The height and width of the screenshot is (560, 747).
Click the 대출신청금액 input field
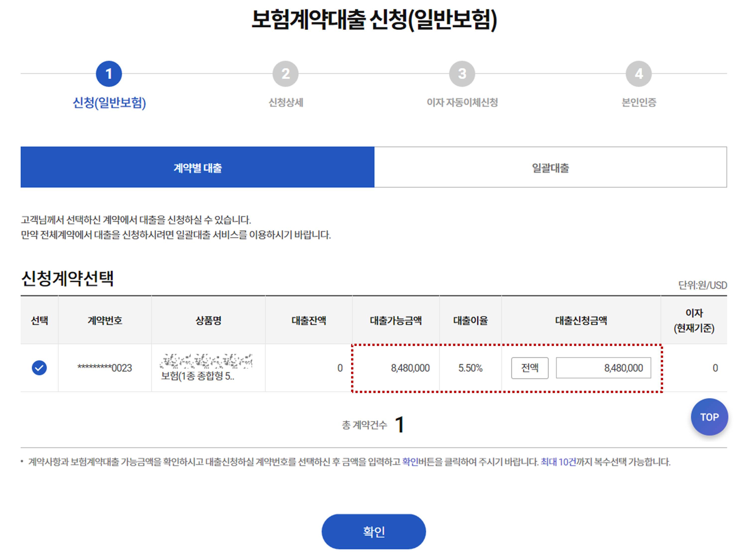click(x=603, y=368)
